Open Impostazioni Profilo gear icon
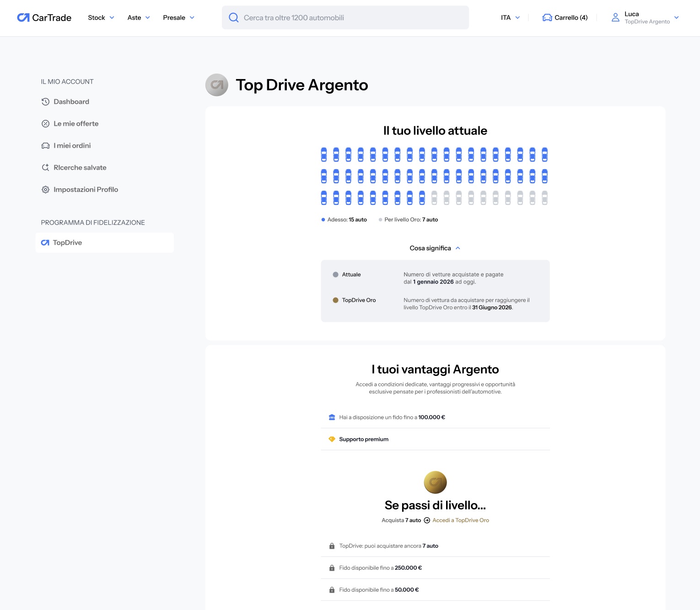This screenshot has width=700, height=610. pyautogui.click(x=45, y=189)
